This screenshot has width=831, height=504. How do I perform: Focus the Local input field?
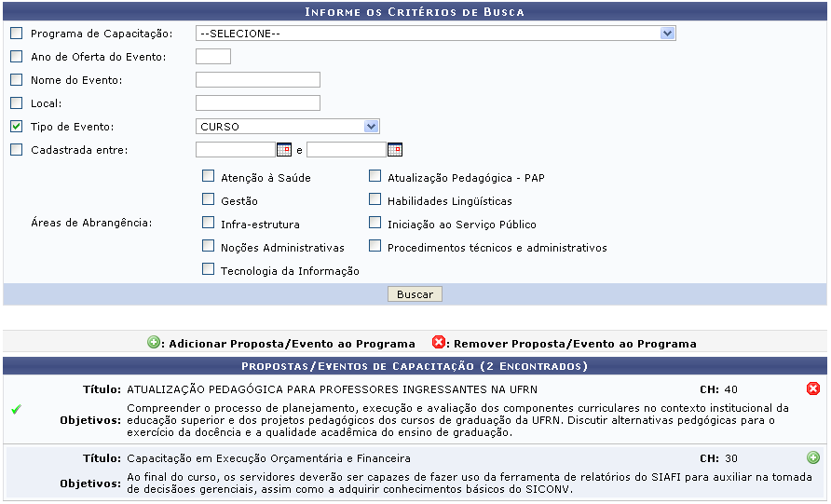tap(258, 102)
